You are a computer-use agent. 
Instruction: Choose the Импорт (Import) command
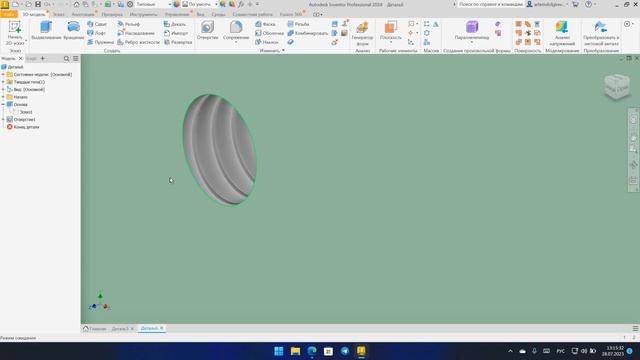point(176,33)
